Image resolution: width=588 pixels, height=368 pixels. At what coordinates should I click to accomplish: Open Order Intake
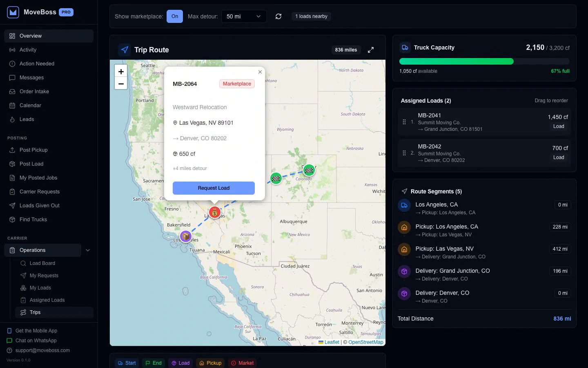(49, 92)
